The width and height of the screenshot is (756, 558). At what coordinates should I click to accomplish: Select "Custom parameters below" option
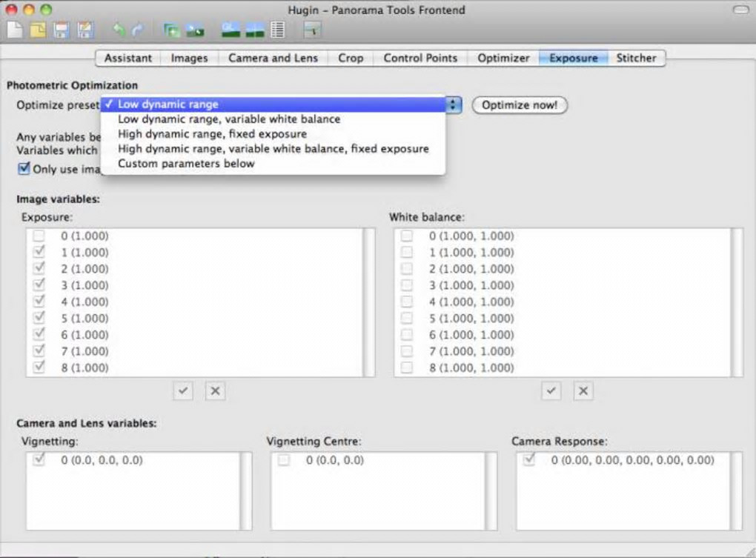tap(273, 163)
